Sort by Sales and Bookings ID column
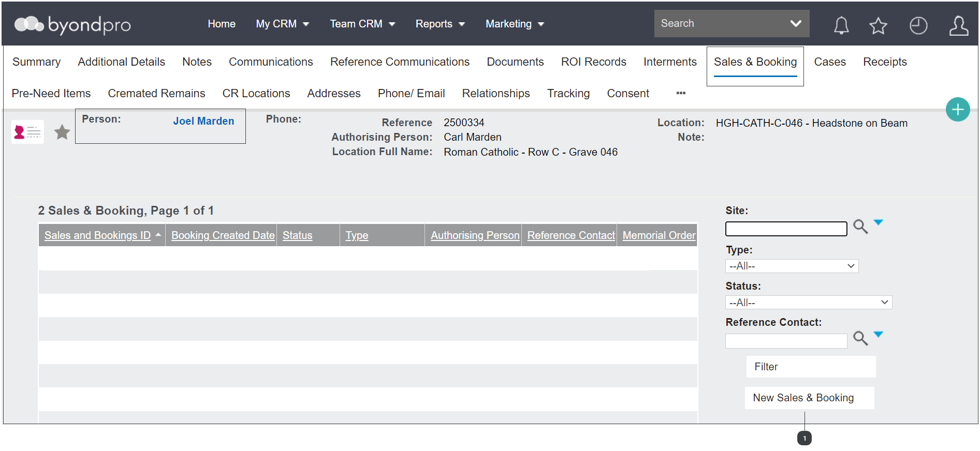 97,235
